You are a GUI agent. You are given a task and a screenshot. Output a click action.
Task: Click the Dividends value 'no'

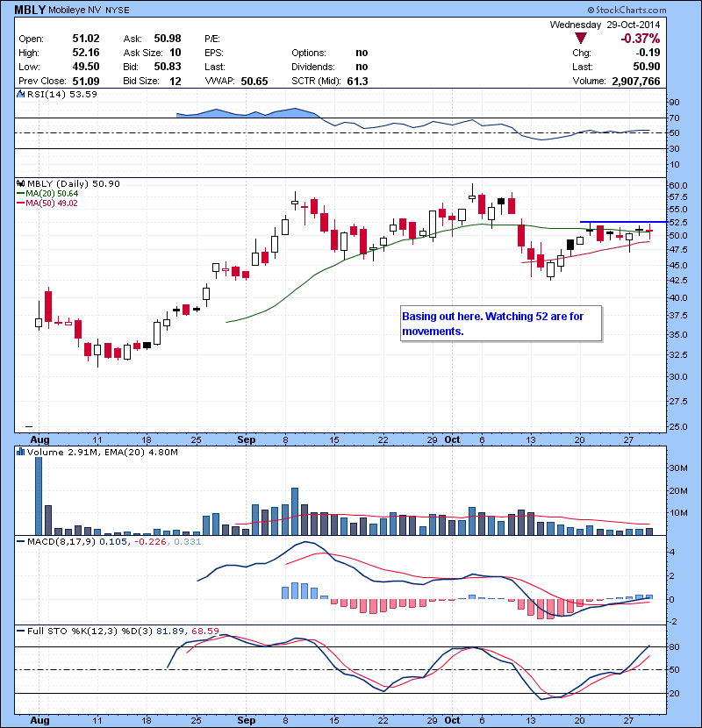click(362, 67)
